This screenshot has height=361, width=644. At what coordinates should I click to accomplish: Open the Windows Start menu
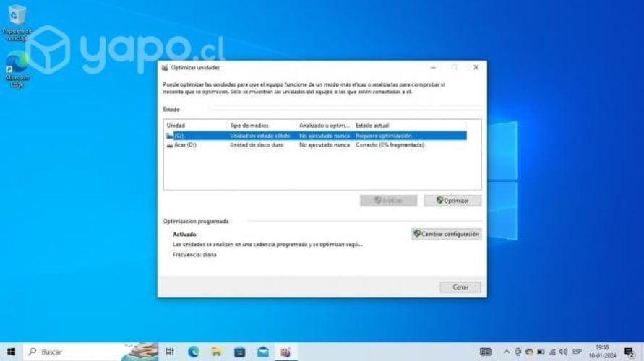[x=11, y=352]
